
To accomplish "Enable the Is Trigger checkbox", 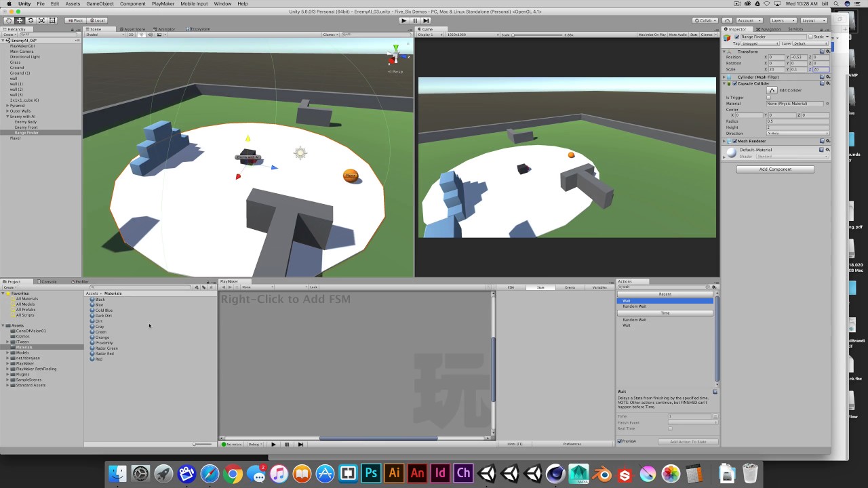I will [769, 98].
